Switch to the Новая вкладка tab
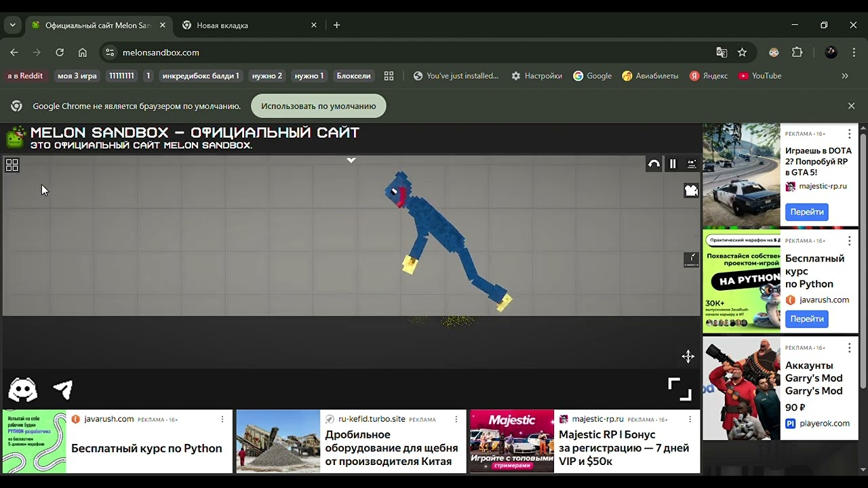 250,25
